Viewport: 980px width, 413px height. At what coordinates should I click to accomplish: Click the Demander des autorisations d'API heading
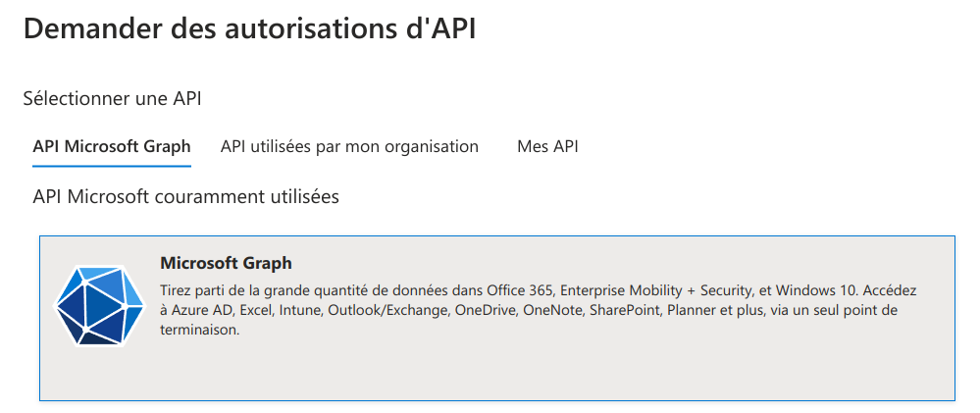point(250,29)
